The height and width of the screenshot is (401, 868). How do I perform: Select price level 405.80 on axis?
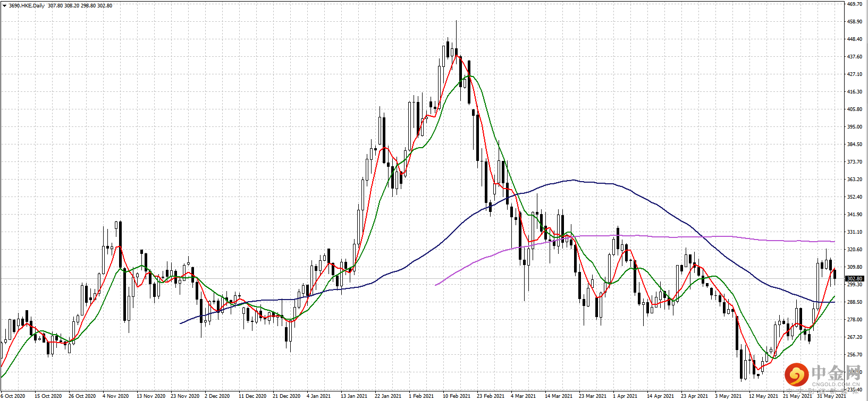(855, 109)
